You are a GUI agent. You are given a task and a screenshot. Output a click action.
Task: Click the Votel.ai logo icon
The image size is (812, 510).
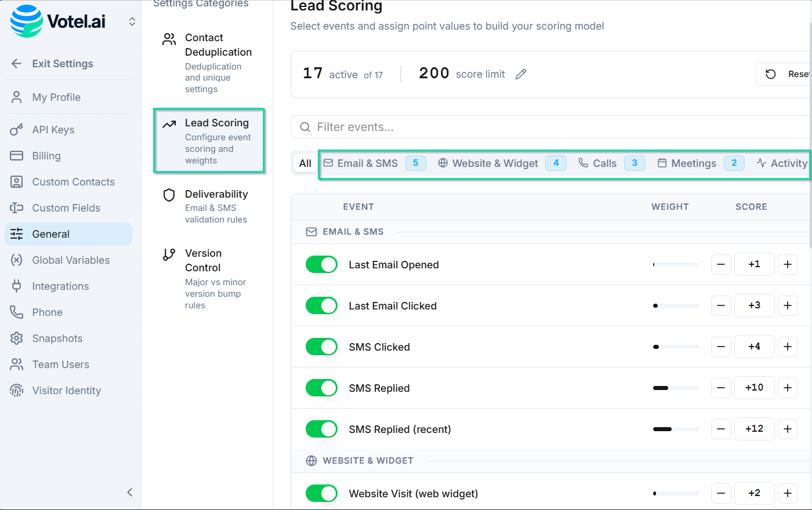point(27,21)
